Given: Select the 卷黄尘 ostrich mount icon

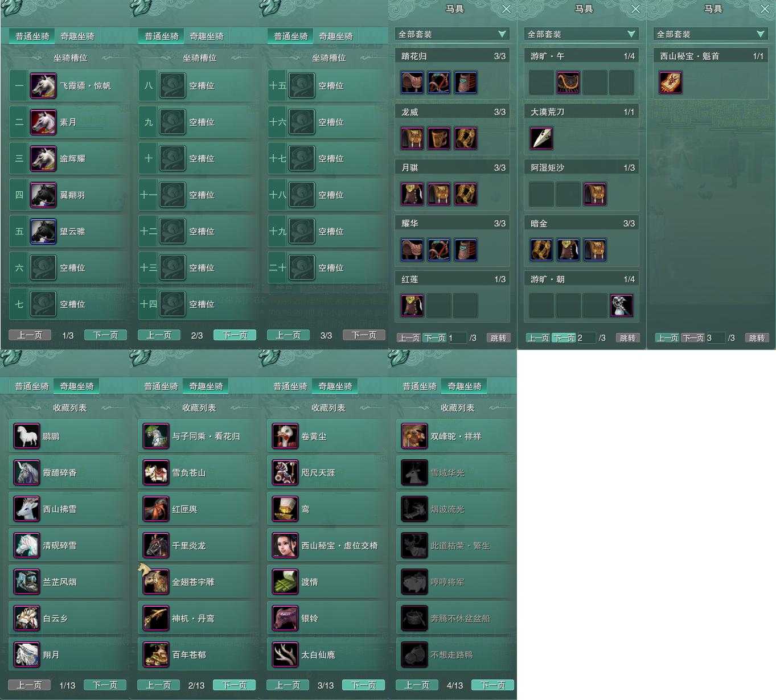Looking at the screenshot, I should coord(285,436).
